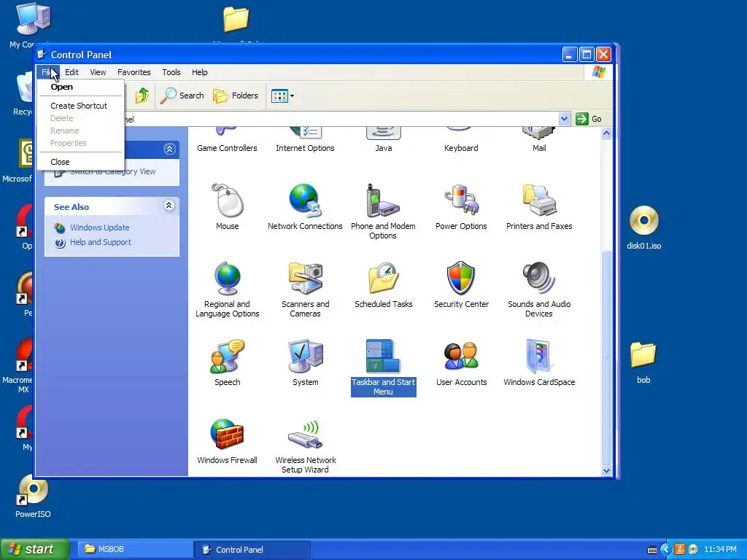Open the View menu
The image size is (747, 560).
tap(98, 72)
